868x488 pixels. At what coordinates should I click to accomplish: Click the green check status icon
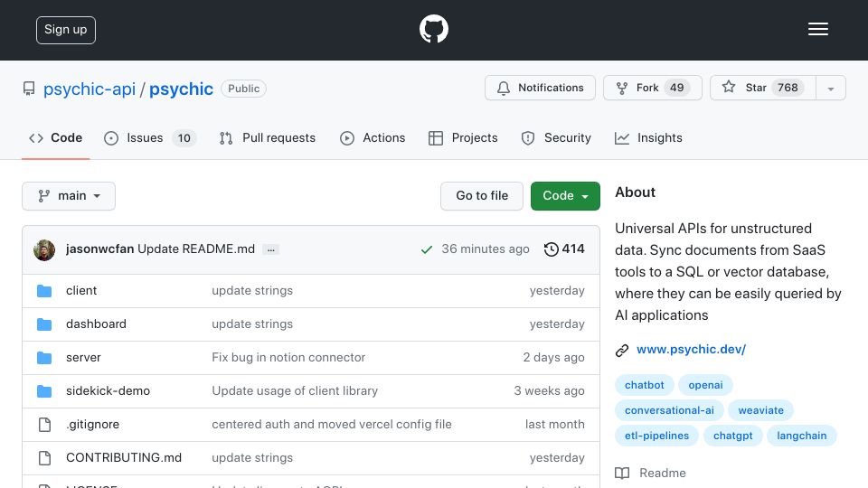tap(426, 249)
